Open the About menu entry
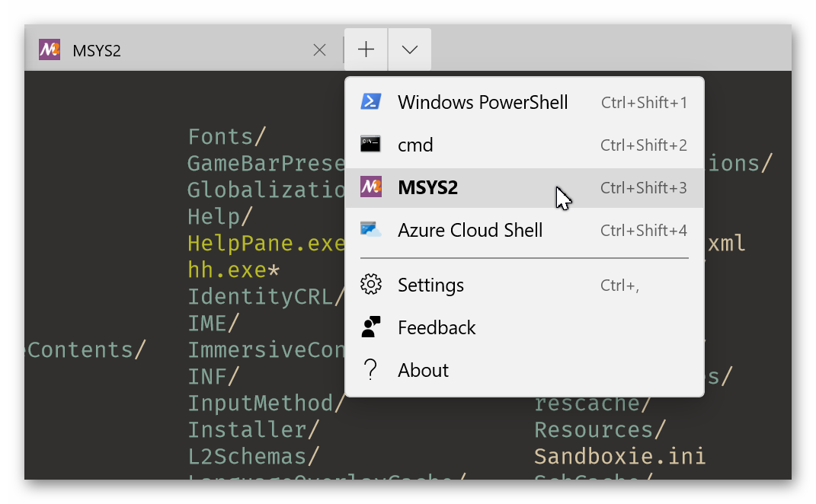Image resolution: width=816 pixels, height=504 pixels. pyautogui.click(x=524, y=370)
